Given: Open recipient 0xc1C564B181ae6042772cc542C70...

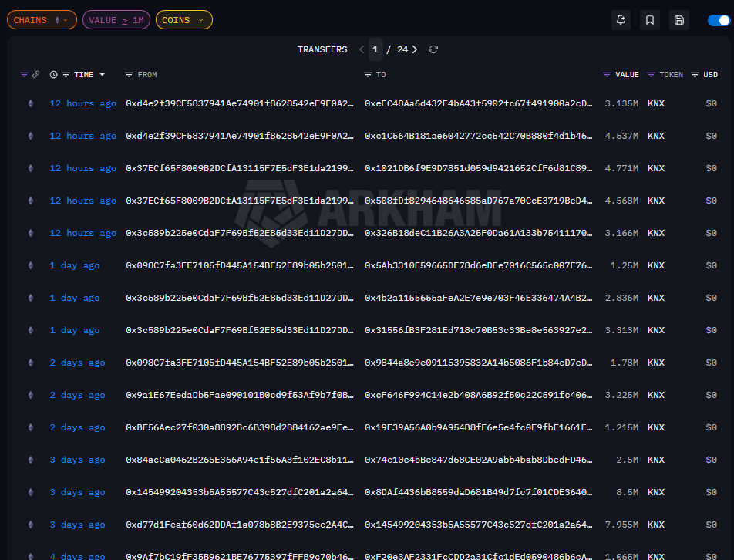Looking at the screenshot, I should [478, 136].
